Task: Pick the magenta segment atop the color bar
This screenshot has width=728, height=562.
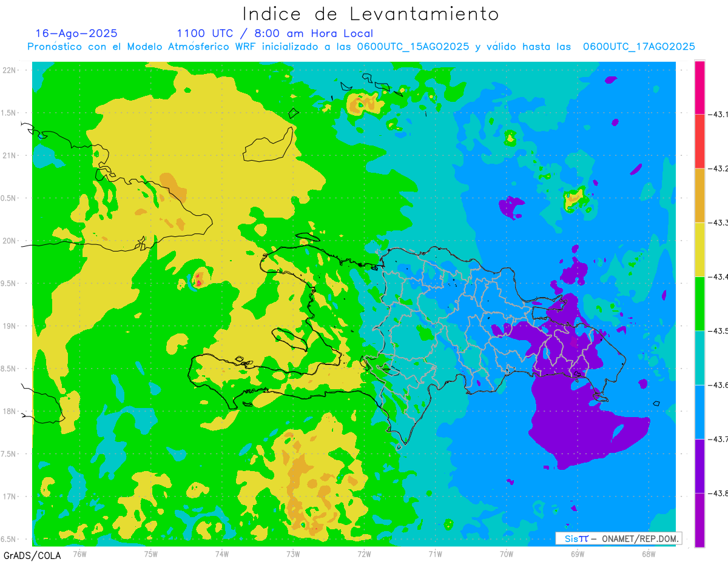Action: coord(699,87)
